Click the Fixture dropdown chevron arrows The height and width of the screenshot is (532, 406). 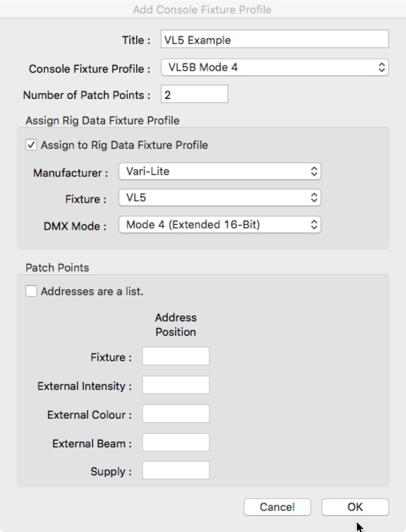[314, 197]
